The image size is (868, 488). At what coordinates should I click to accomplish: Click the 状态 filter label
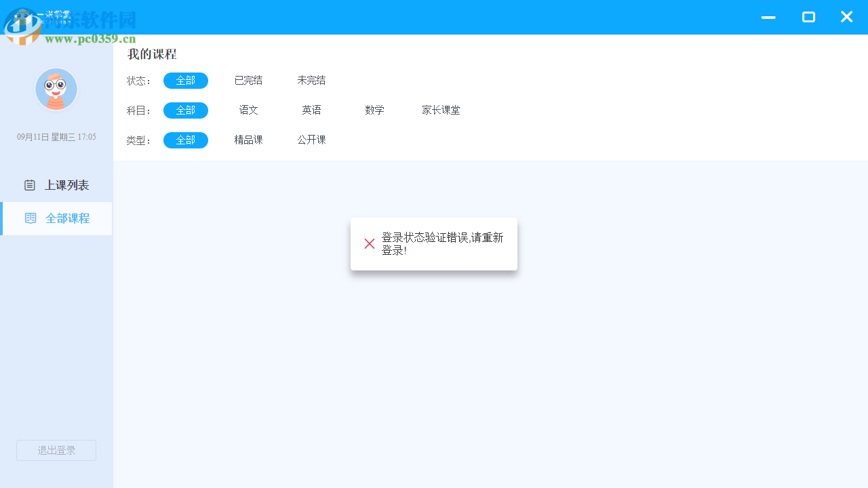(139, 81)
